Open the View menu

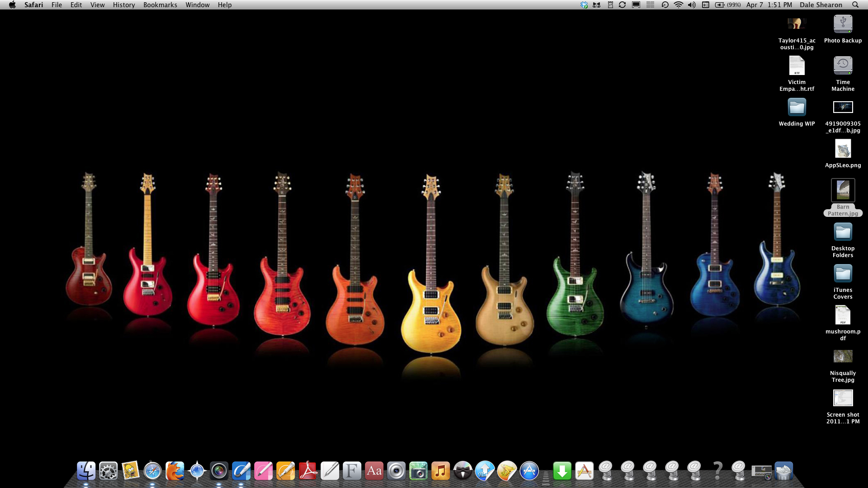click(97, 5)
